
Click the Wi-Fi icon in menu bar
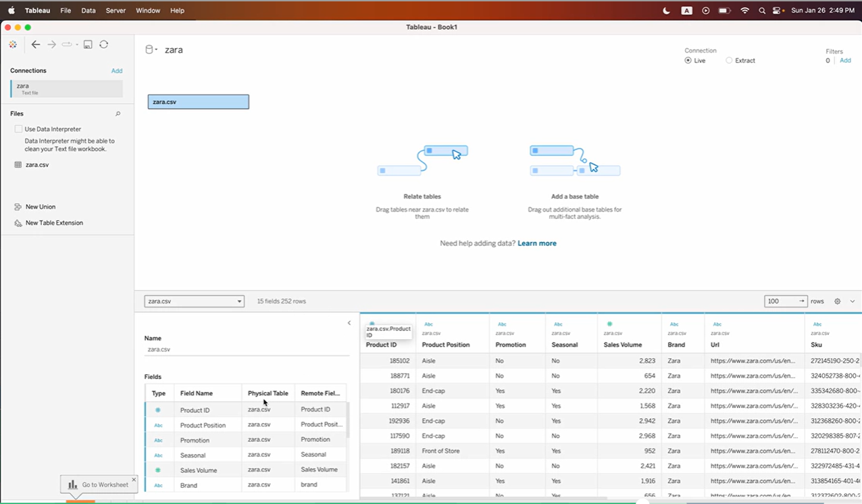click(x=744, y=11)
